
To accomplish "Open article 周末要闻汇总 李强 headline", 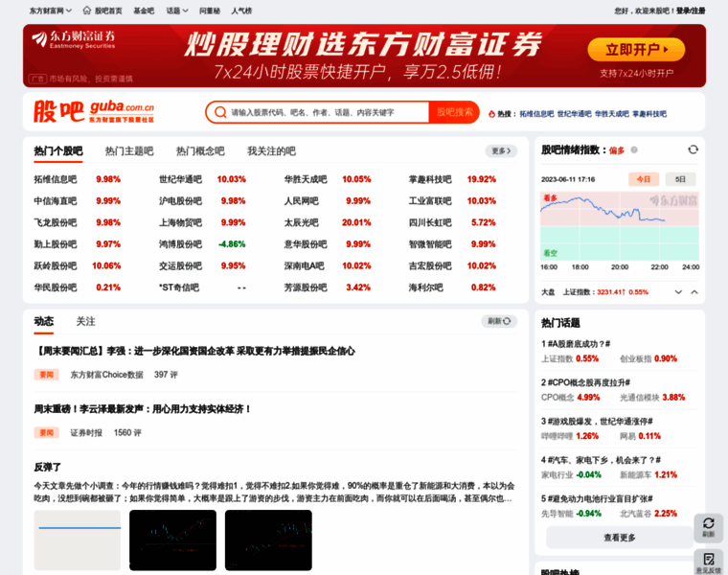I will pos(195,351).
